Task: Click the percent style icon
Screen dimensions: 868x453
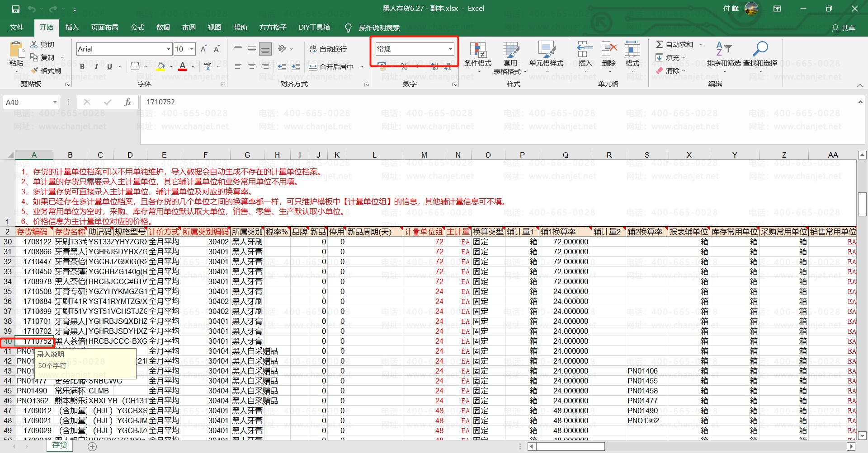Action: tap(404, 67)
